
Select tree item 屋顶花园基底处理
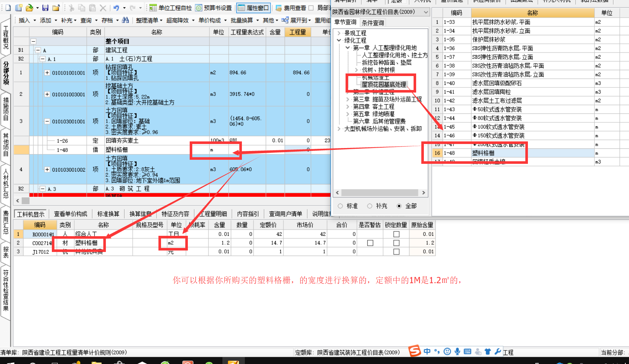tap(384, 84)
